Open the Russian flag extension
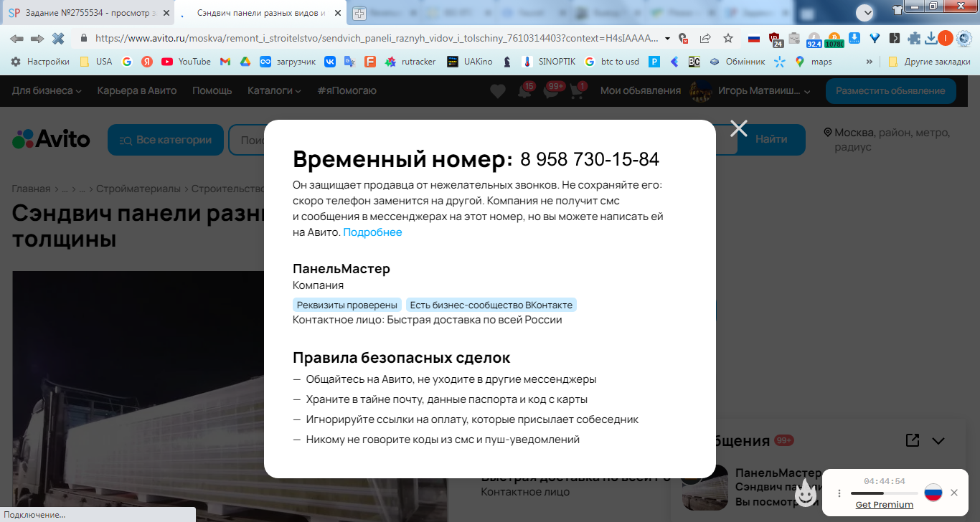Screen dimensions: 980x522 click(x=754, y=38)
